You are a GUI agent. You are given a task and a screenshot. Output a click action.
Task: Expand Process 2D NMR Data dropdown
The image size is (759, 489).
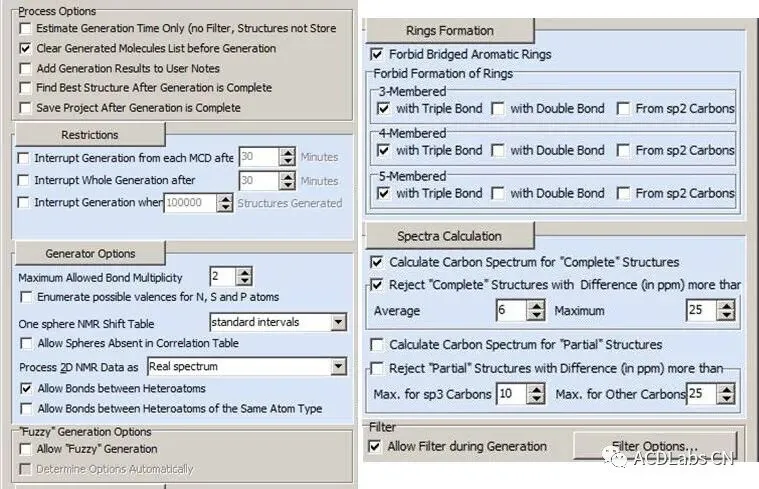[x=338, y=367]
